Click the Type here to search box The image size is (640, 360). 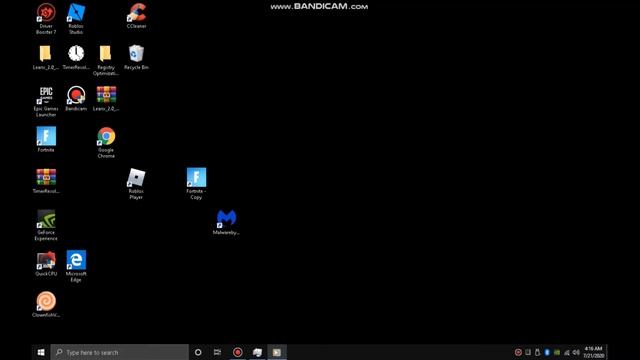(x=120, y=352)
